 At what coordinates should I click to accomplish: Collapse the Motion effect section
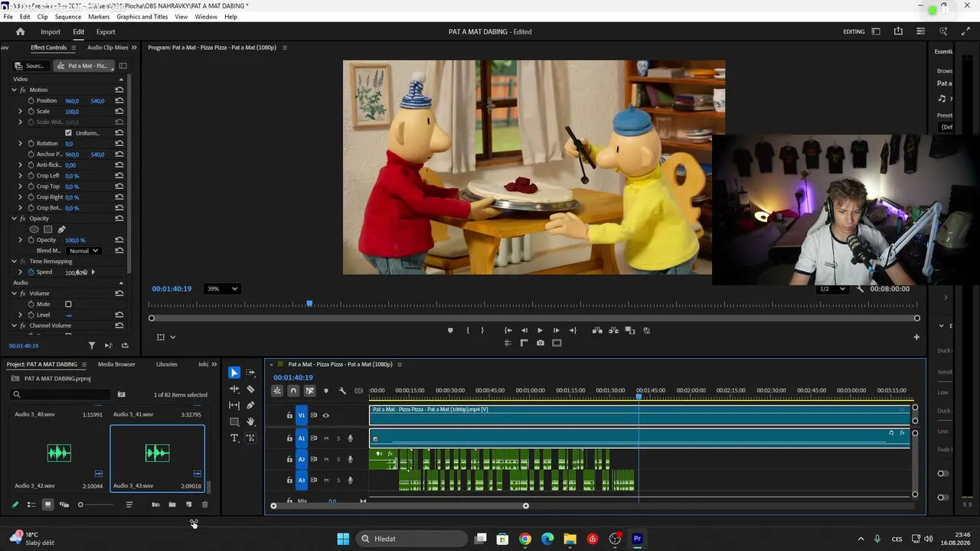click(14, 90)
